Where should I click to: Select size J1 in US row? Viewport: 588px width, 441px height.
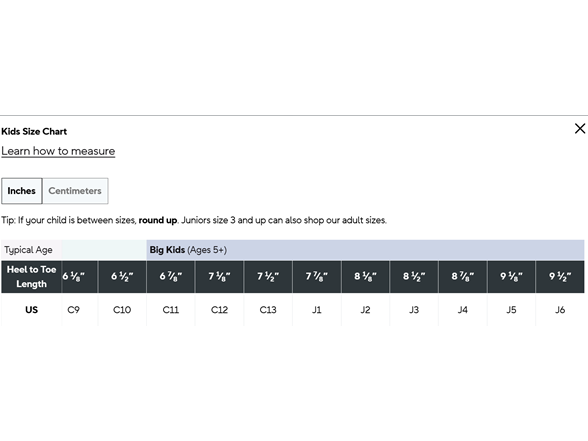(x=316, y=310)
